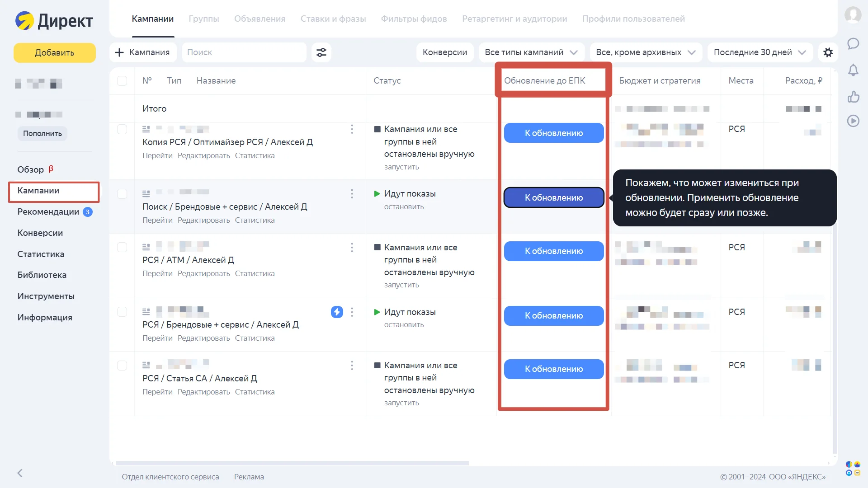Click stopped square icon in Копия РСЯ row
This screenshot has width=868, height=488.
[x=377, y=129]
